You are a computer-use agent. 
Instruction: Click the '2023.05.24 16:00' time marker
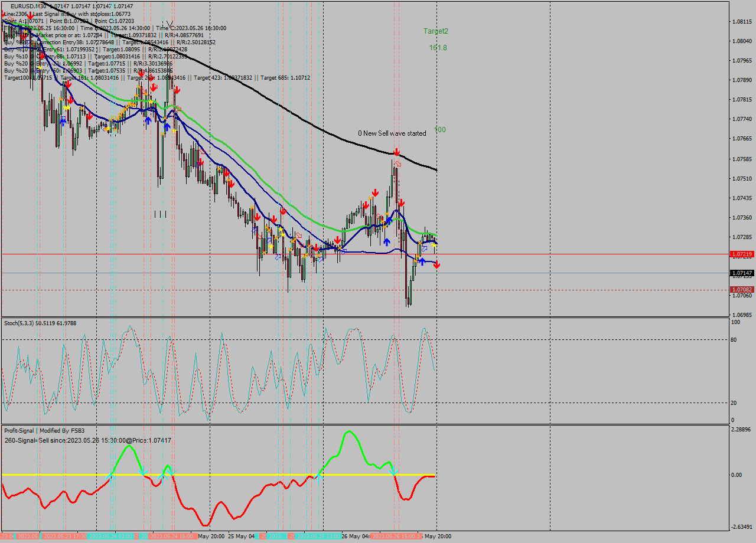click(172, 537)
